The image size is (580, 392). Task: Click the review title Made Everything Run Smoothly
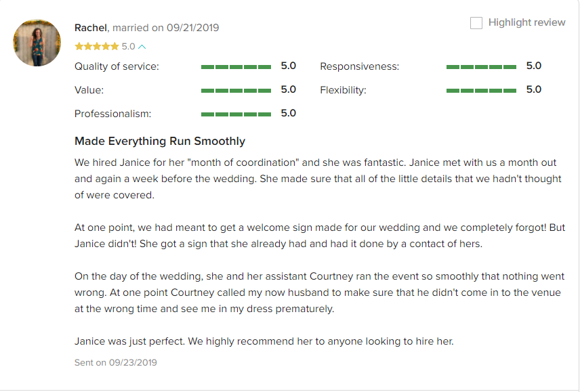pos(160,141)
